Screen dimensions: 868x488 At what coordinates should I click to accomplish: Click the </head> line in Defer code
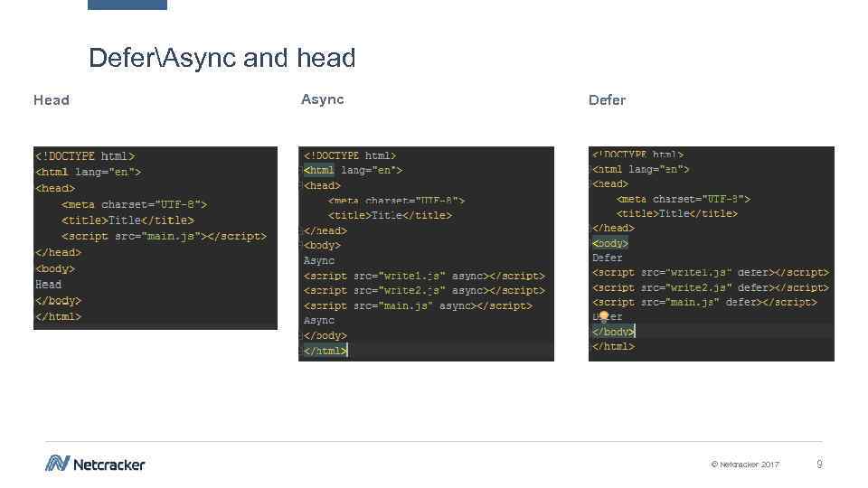(x=613, y=228)
